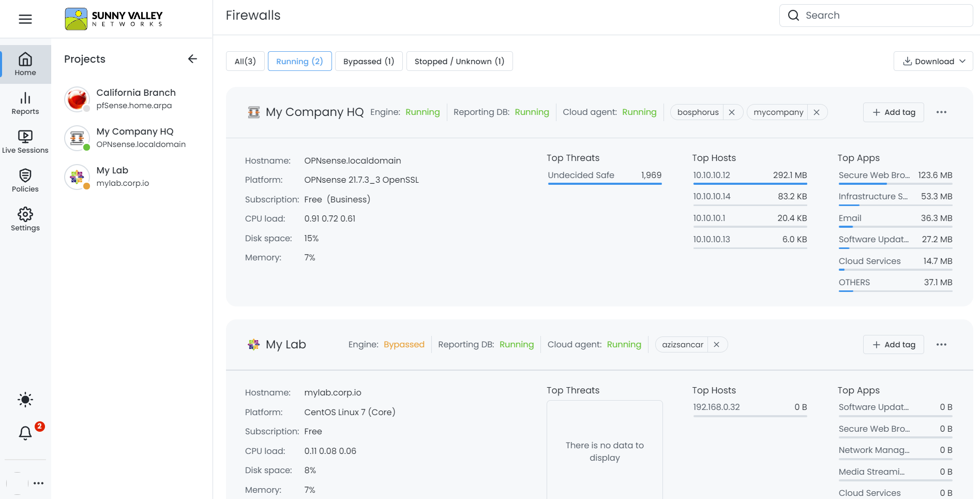Click mylab.corp.io hostname value
980x499 pixels.
point(333,393)
